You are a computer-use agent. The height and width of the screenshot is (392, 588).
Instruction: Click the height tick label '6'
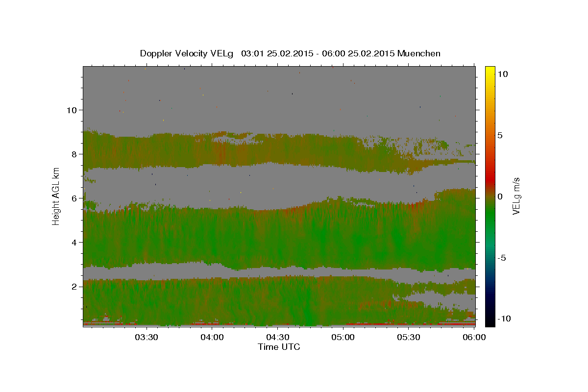pos(74,198)
